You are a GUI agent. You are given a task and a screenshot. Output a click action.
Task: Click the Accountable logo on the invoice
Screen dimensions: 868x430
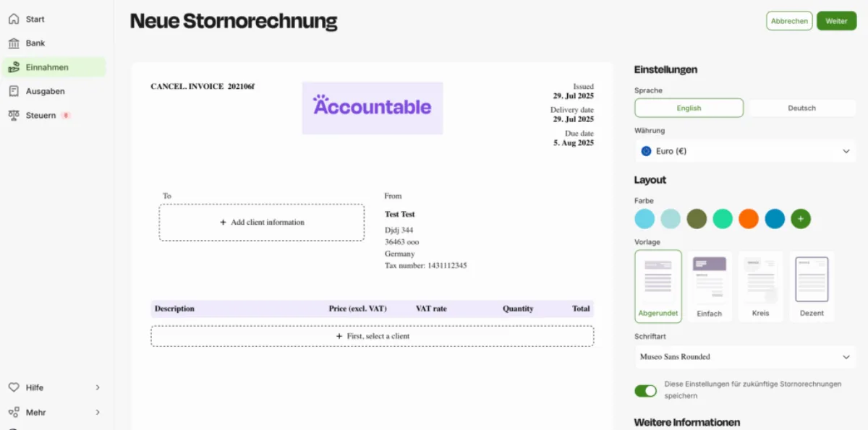pos(373,108)
